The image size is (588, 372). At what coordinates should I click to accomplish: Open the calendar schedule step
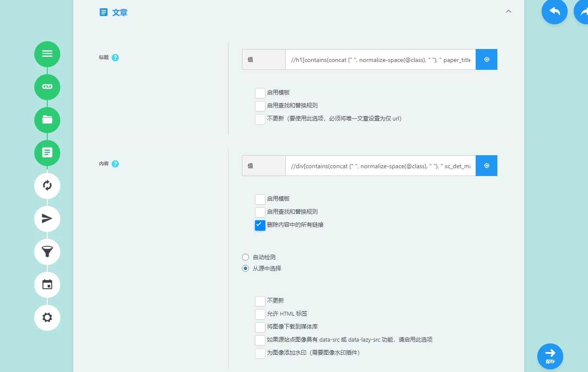coord(47,285)
